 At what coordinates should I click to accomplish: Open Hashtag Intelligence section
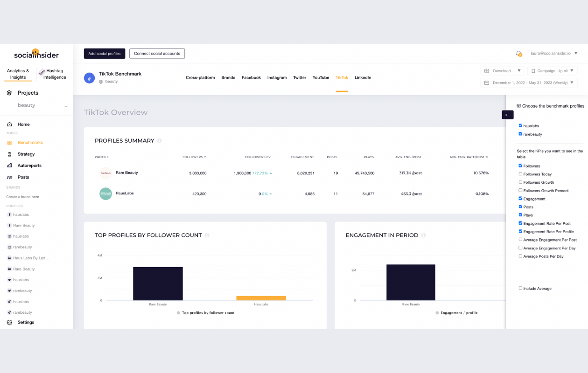pos(55,74)
